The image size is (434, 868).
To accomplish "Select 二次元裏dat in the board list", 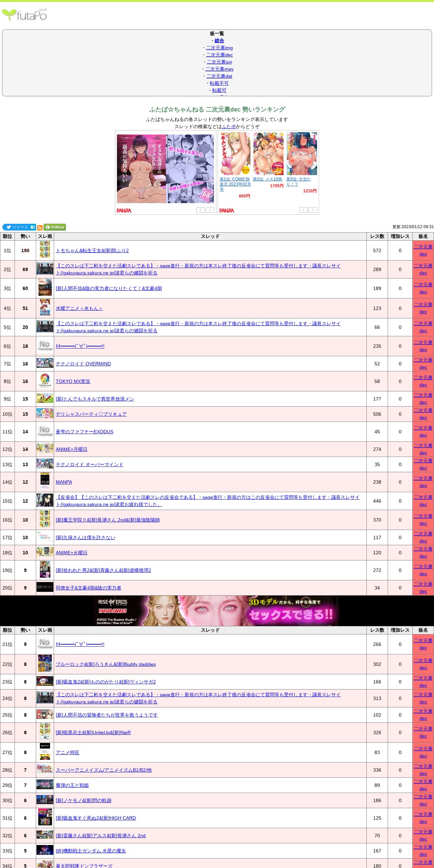I will pyautogui.click(x=219, y=76).
